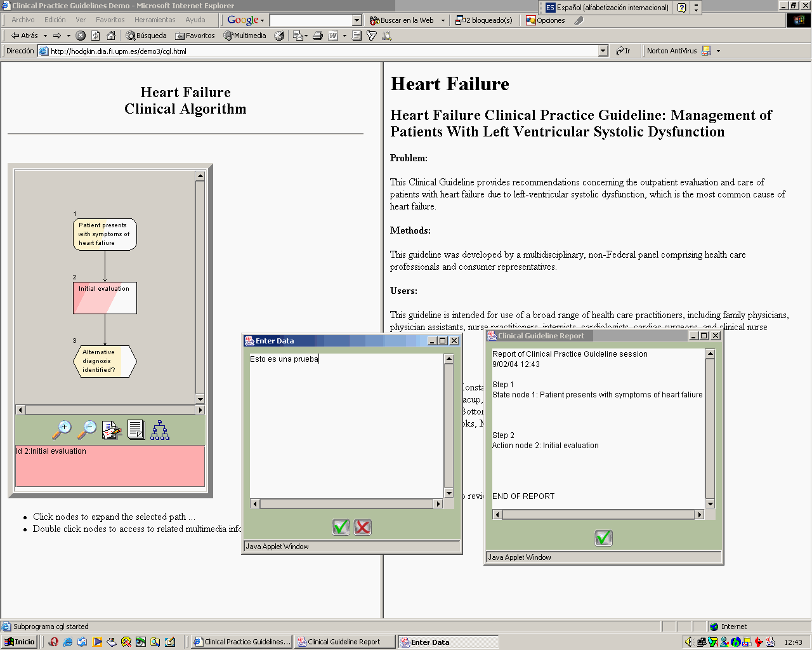Open the Herramientas menu

coord(155,20)
